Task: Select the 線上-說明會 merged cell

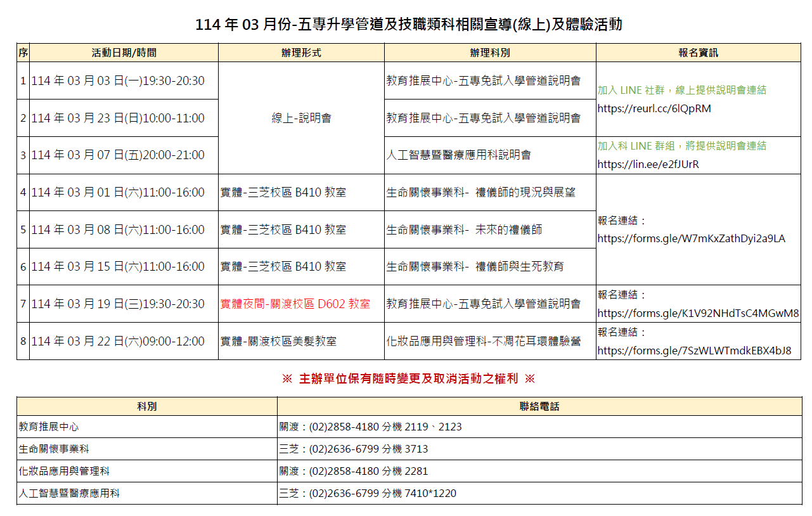Action: coord(301,118)
